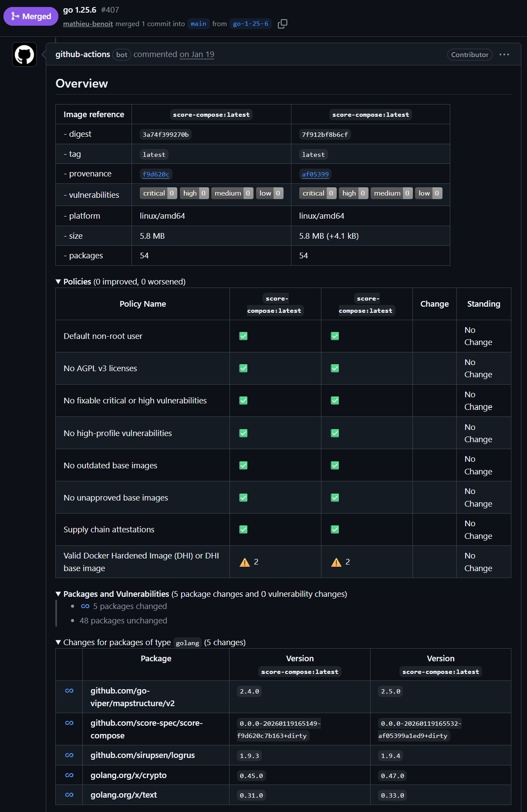Viewport: 527px width, 812px height.
Task: Open provenance link f9d620c
Action: click(156, 174)
